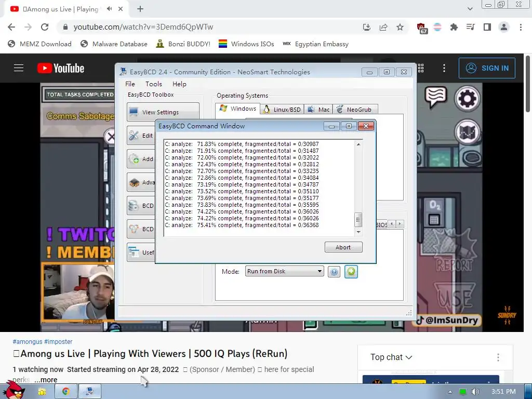This screenshot has height=399, width=532.
Task: Click the Chrome forward arrow
Action: point(28,27)
